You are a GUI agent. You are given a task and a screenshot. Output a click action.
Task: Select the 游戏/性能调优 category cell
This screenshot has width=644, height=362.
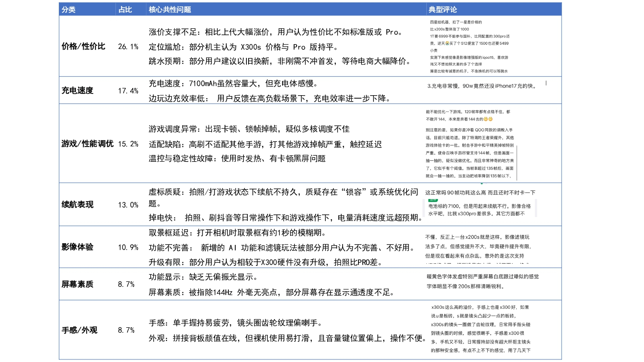(88, 144)
